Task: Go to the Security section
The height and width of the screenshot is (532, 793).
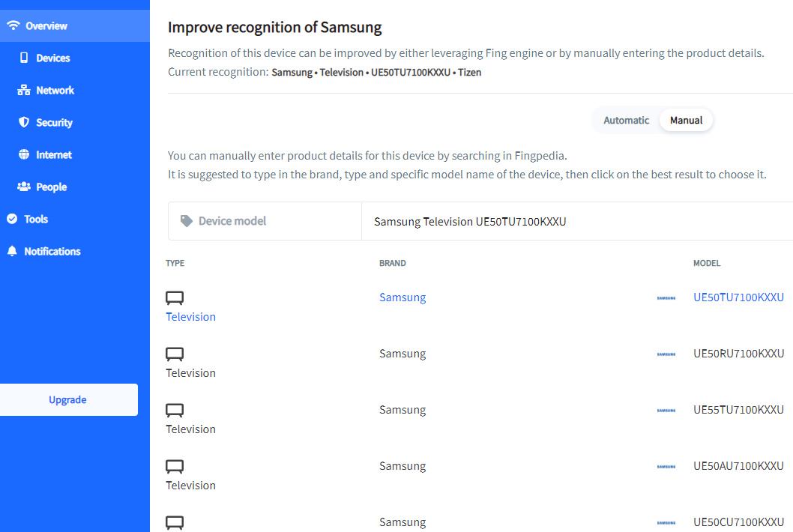Action: pos(54,122)
